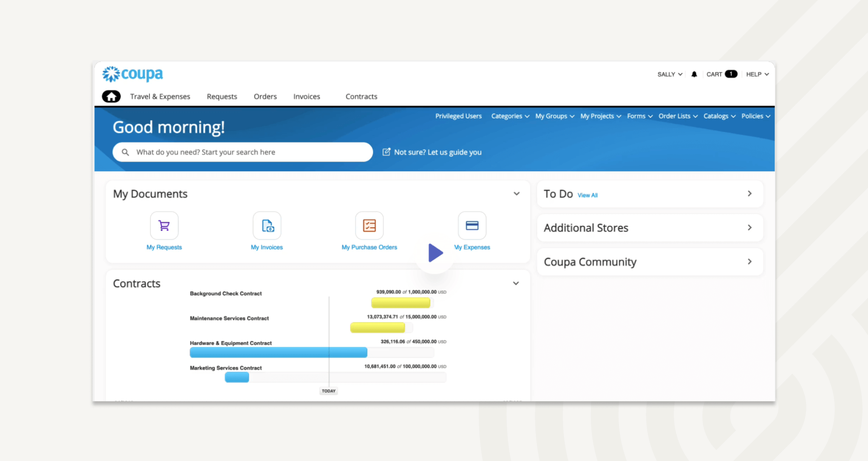This screenshot has width=868, height=461.
Task: Click the My Invoices link text
Action: (x=267, y=247)
